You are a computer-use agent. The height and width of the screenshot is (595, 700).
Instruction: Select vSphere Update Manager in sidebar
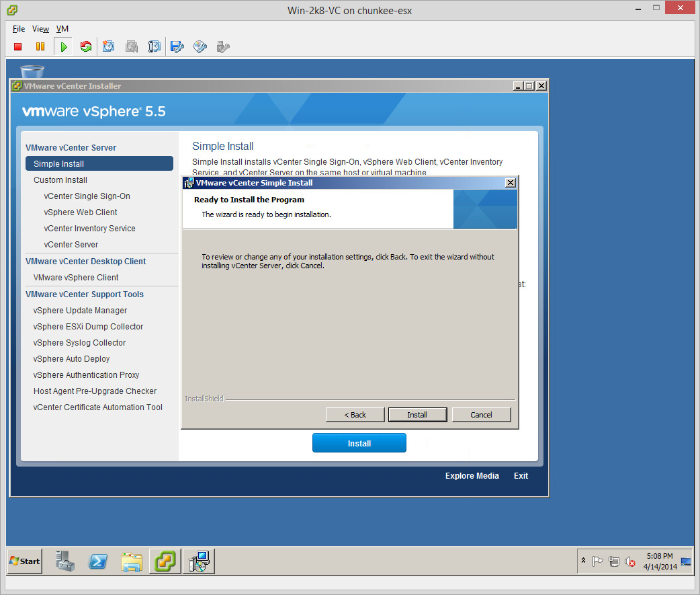coord(80,311)
